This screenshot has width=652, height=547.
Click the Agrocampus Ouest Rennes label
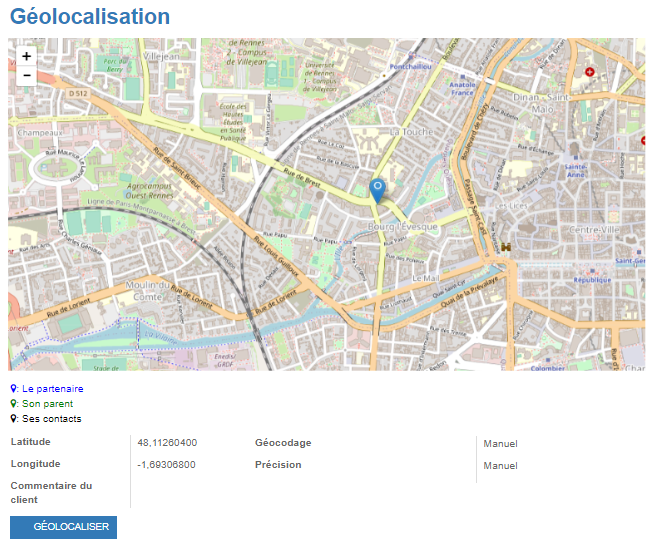pos(149,191)
